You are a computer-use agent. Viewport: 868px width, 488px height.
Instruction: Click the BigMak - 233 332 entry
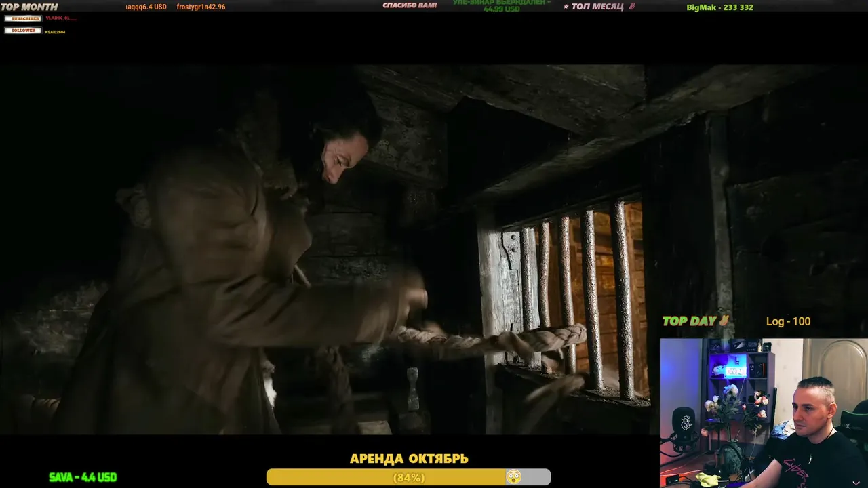719,7
